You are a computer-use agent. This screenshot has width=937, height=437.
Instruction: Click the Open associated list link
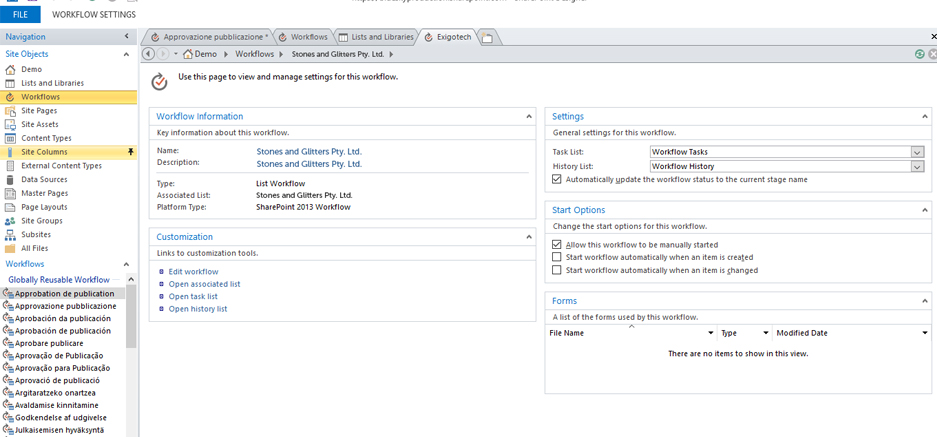click(204, 284)
